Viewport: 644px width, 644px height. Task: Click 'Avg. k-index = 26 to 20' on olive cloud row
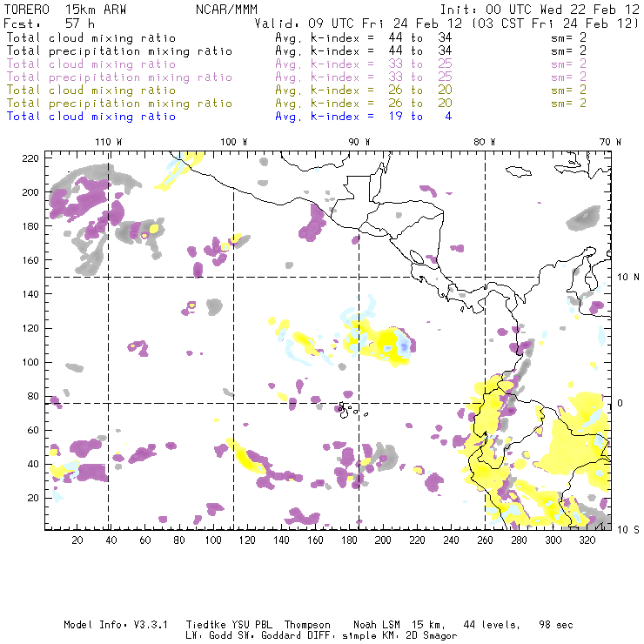(x=364, y=91)
